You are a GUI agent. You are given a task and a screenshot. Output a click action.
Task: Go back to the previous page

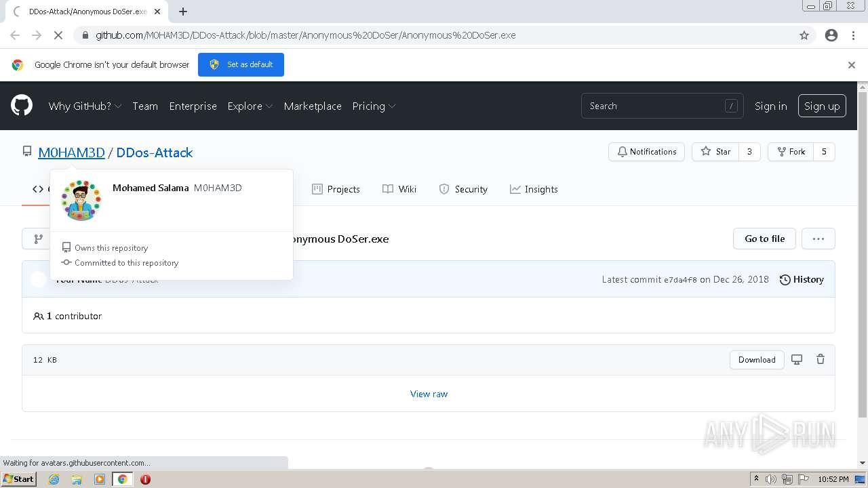pyautogui.click(x=15, y=35)
